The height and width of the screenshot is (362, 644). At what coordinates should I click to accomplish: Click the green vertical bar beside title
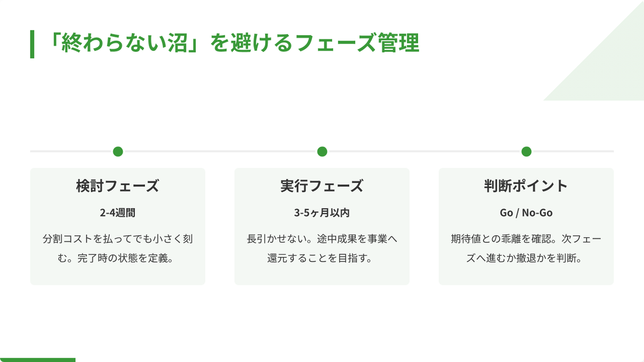(x=32, y=44)
